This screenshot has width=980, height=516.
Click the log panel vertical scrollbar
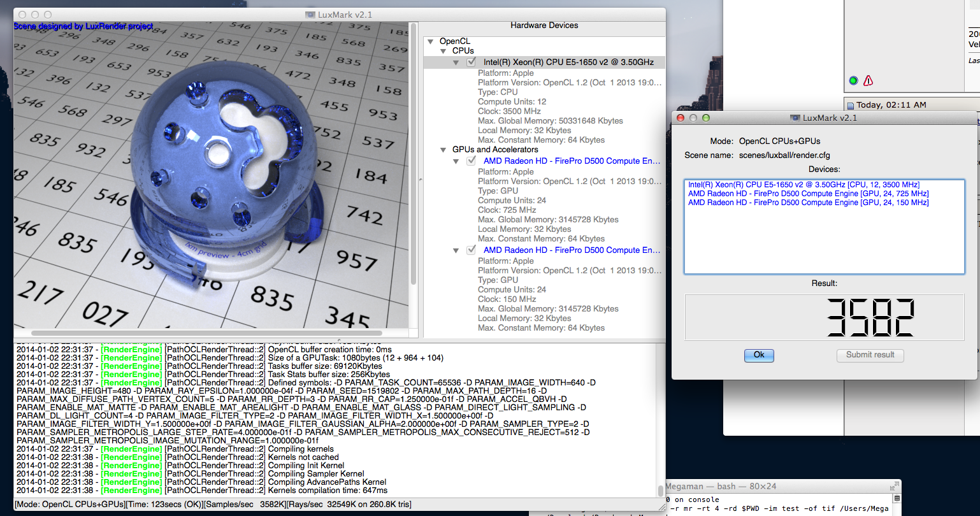coord(660,491)
